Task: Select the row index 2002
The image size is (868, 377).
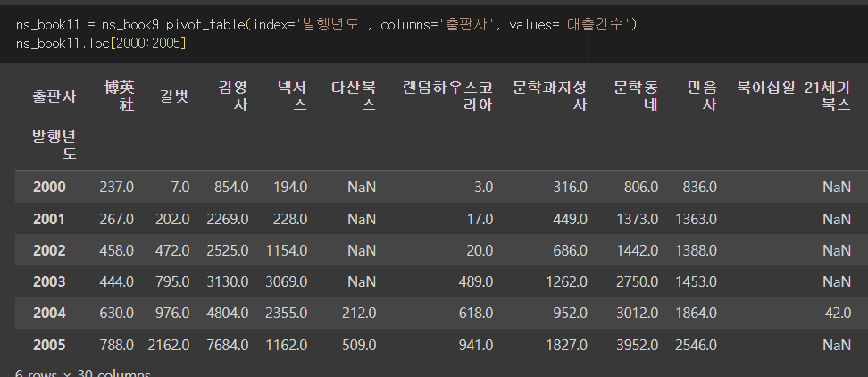Action: click(x=49, y=250)
